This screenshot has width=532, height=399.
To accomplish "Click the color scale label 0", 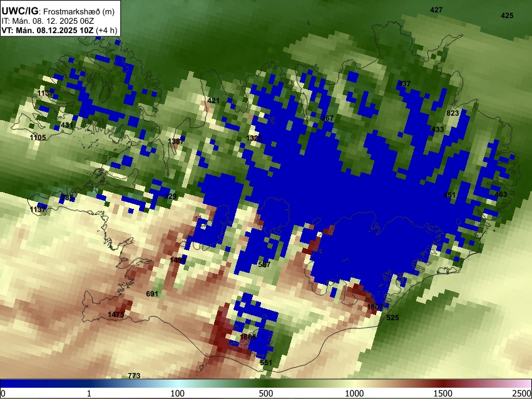I will point(3,393).
